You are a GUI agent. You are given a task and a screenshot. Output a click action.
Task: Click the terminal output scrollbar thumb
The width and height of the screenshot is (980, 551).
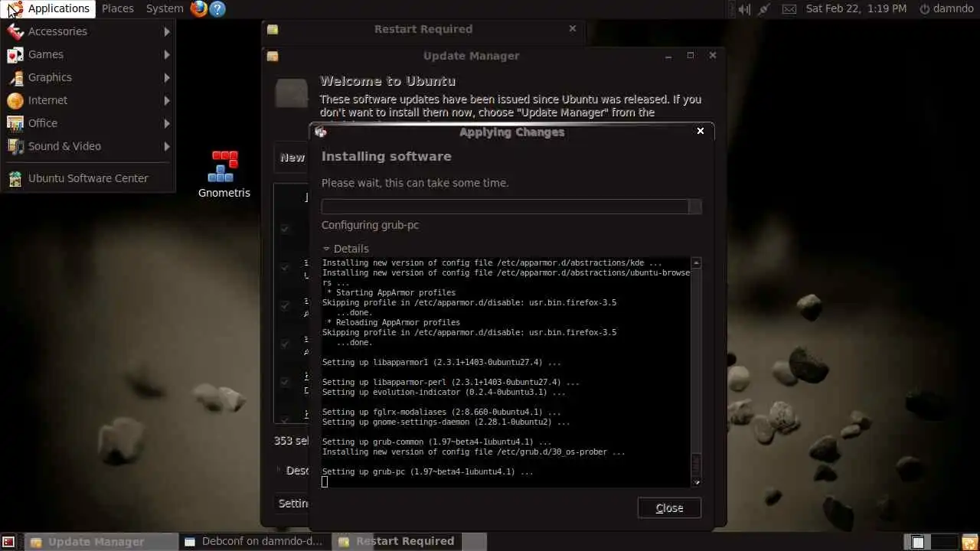point(696,464)
